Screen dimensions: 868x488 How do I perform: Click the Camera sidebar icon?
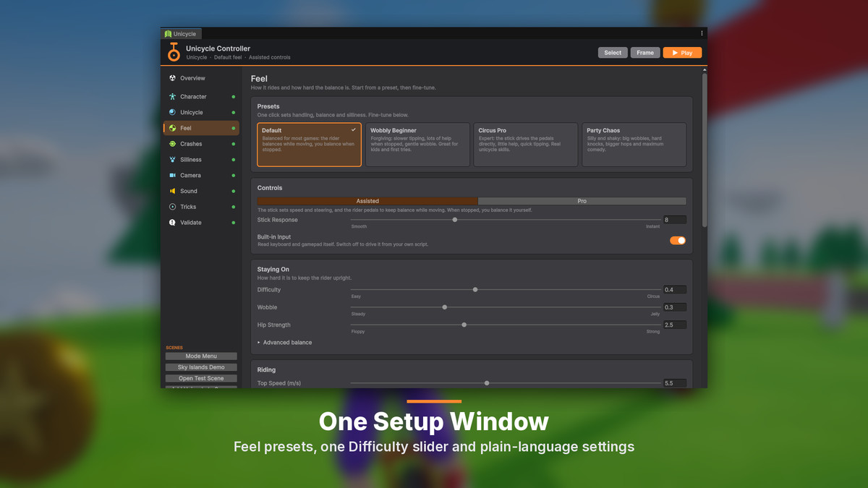point(172,176)
